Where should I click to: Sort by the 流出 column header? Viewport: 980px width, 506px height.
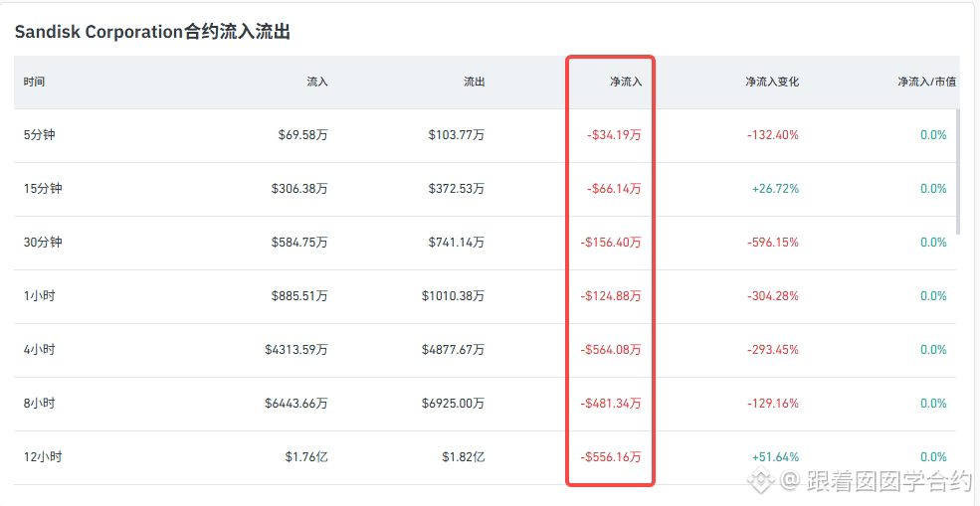click(x=474, y=82)
